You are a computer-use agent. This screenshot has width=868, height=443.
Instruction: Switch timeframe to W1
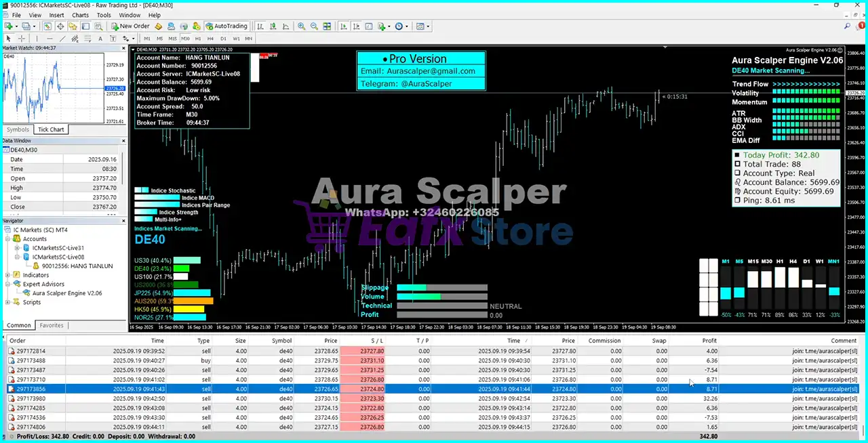coord(236,39)
